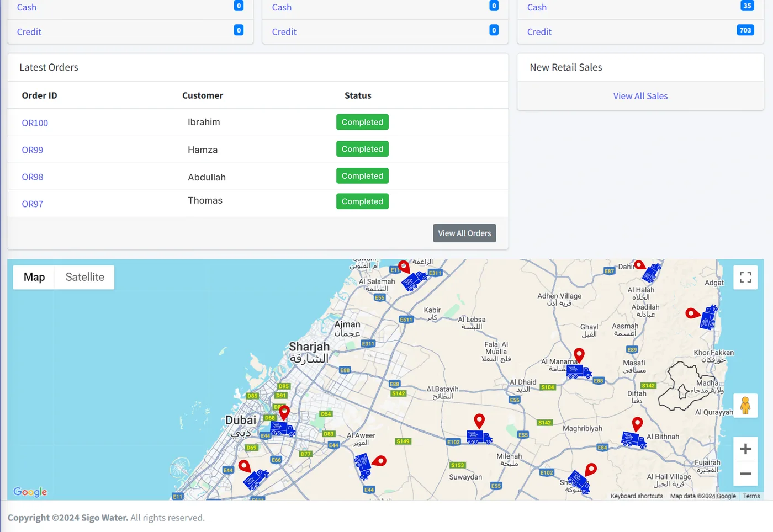Image resolution: width=773 pixels, height=532 pixels.
Task: Click the truck icon near Dahir
Action: pos(652,273)
